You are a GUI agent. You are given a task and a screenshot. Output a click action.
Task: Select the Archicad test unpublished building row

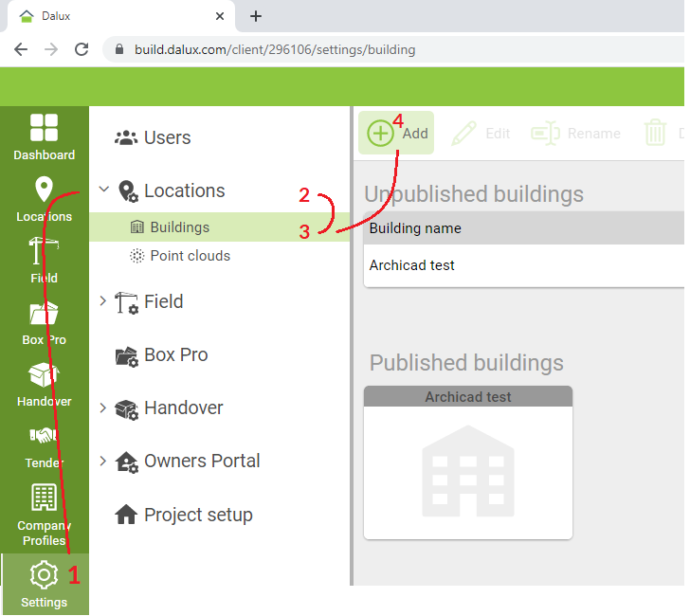pos(523,265)
